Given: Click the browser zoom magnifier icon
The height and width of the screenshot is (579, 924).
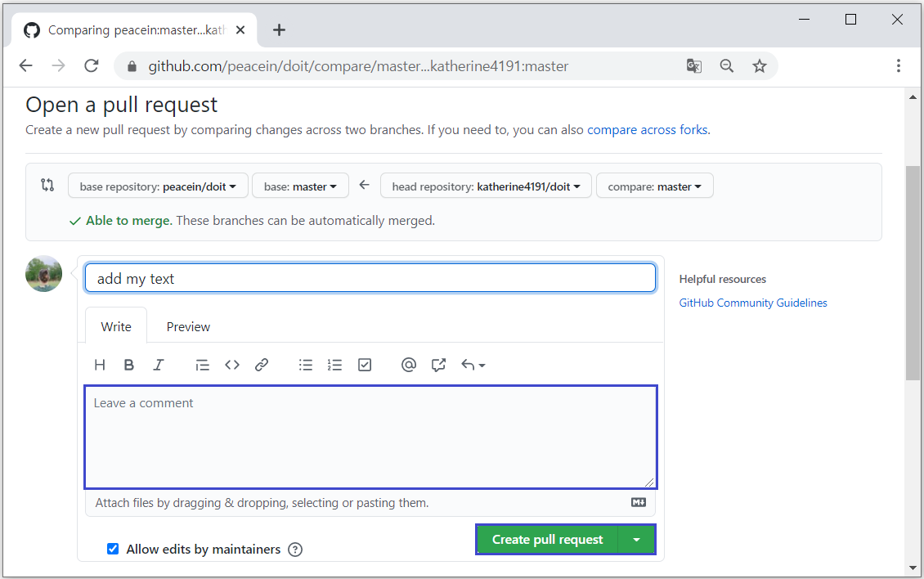Looking at the screenshot, I should pos(727,65).
